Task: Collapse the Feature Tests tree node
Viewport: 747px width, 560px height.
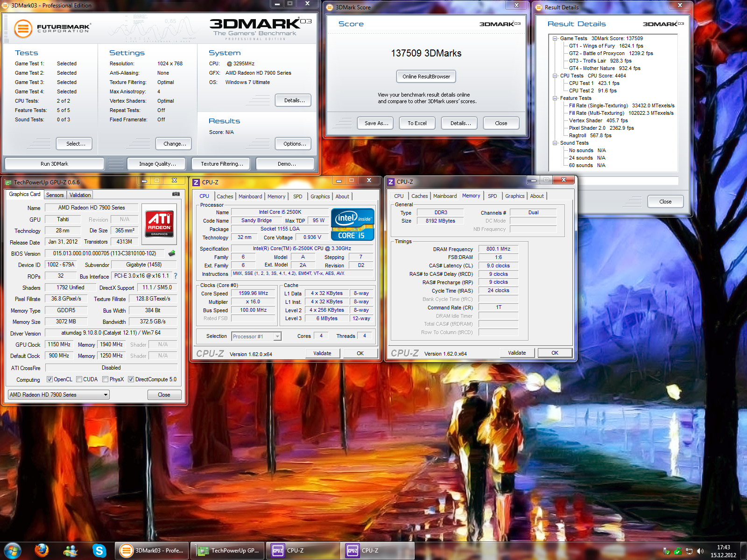Action: point(555,98)
